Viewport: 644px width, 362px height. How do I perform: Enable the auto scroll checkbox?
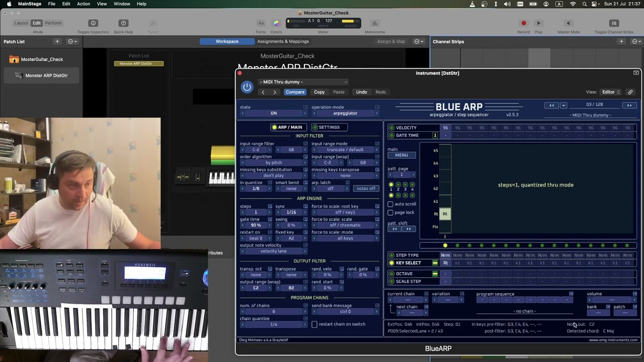pyautogui.click(x=390, y=204)
